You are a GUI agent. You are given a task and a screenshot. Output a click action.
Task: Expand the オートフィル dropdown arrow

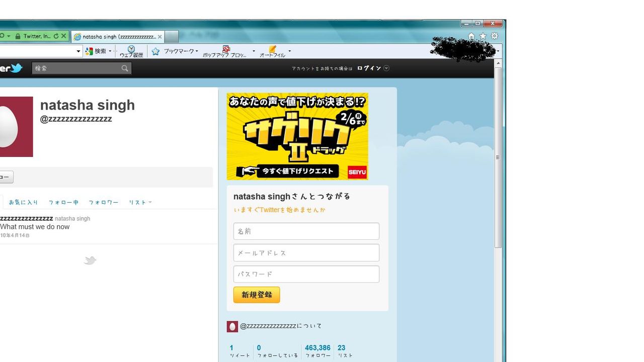[289, 51]
